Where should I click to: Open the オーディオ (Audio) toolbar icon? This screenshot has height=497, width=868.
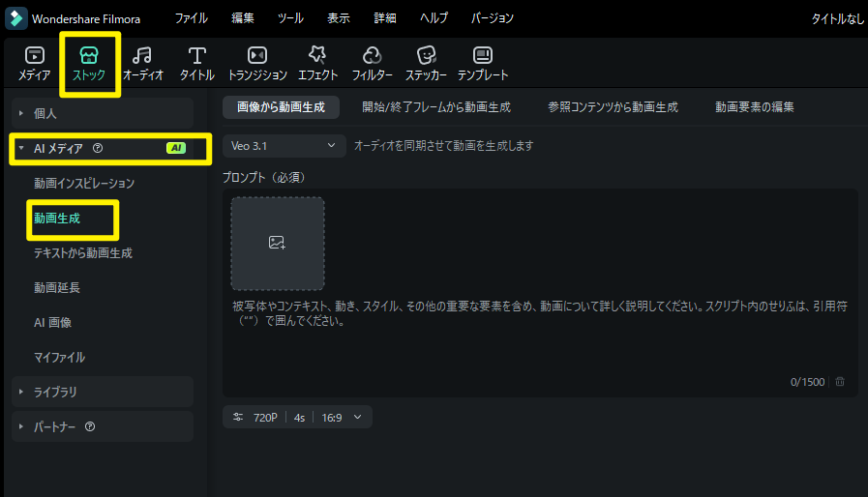click(x=143, y=64)
